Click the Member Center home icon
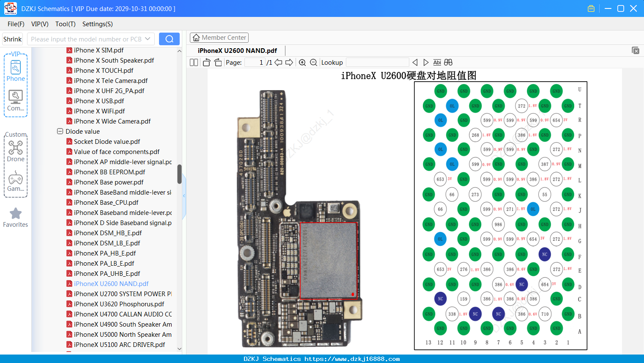 [x=196, y=38]
